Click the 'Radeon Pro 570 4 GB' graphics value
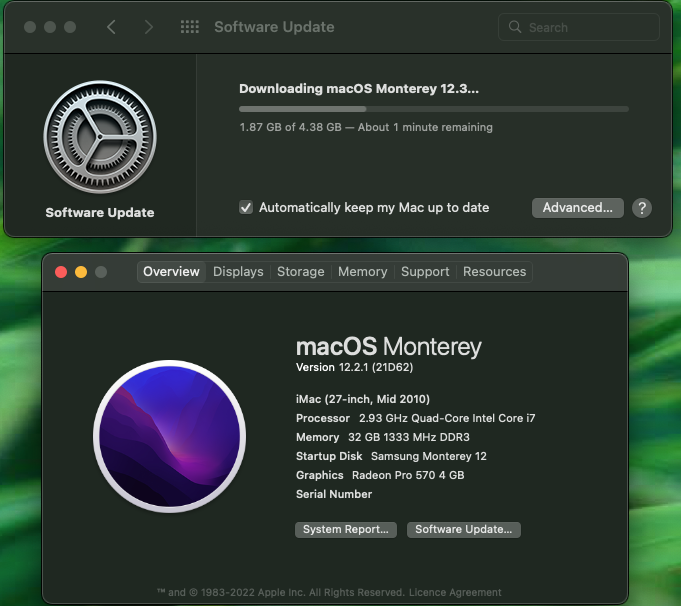681x606 pixels. (x=408, y=475)
